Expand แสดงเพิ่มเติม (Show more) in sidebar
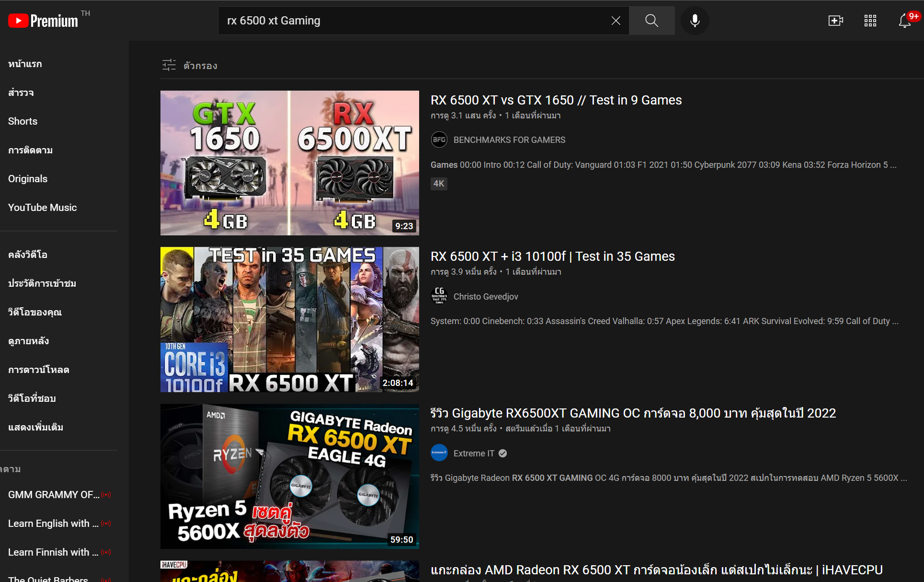Image resolution: width=924 pixels, height=582 pixels. point(35,427)
